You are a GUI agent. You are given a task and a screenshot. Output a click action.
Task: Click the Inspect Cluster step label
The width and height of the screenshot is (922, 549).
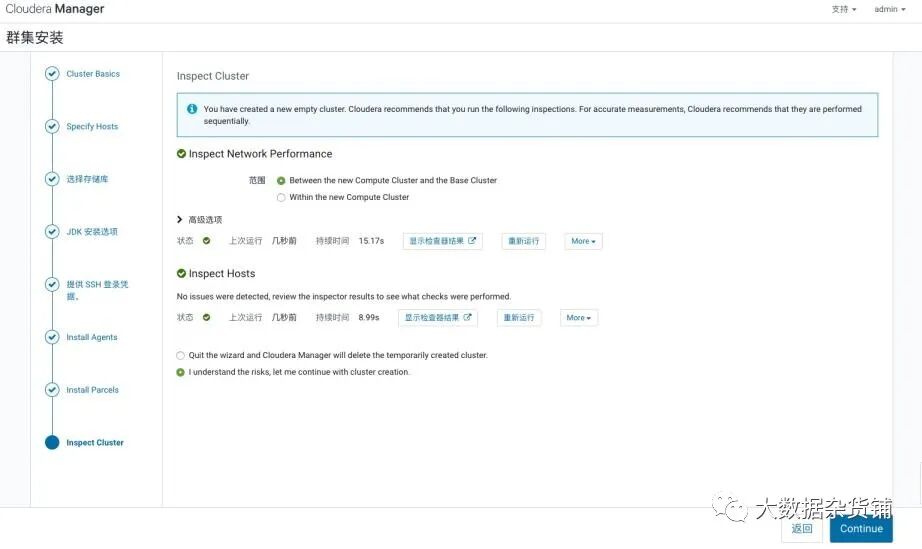[x=95, y=443]
